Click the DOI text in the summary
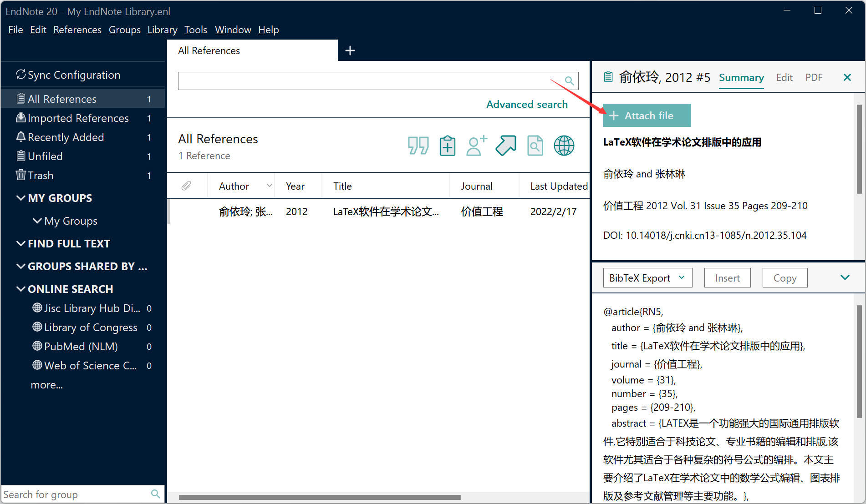 tap(705, 235)
